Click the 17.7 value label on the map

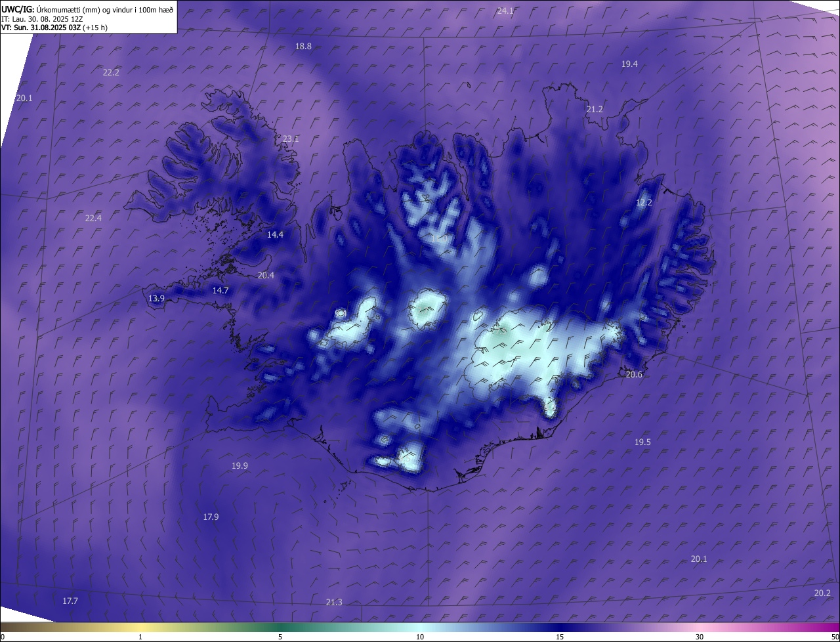click(70, 601)
